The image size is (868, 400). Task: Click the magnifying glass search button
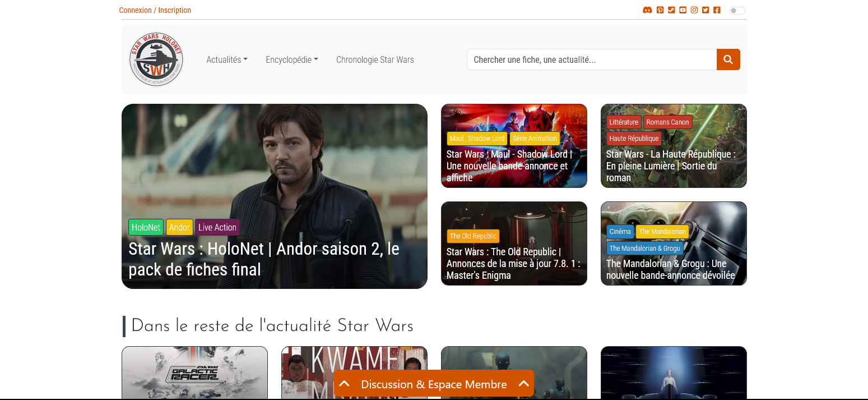728,59
